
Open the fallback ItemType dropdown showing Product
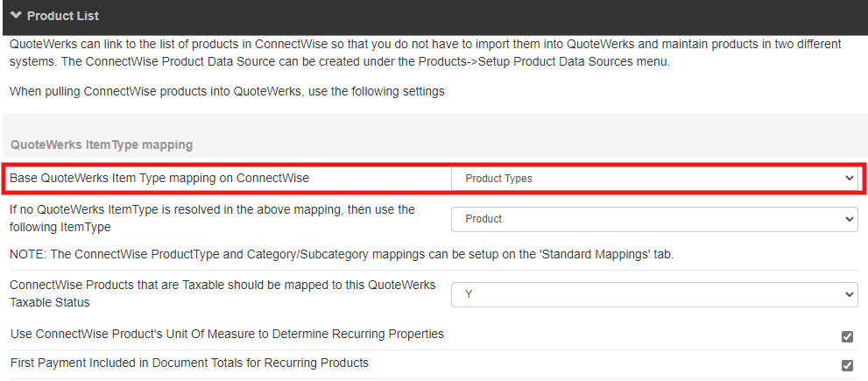tap(653, 219)
